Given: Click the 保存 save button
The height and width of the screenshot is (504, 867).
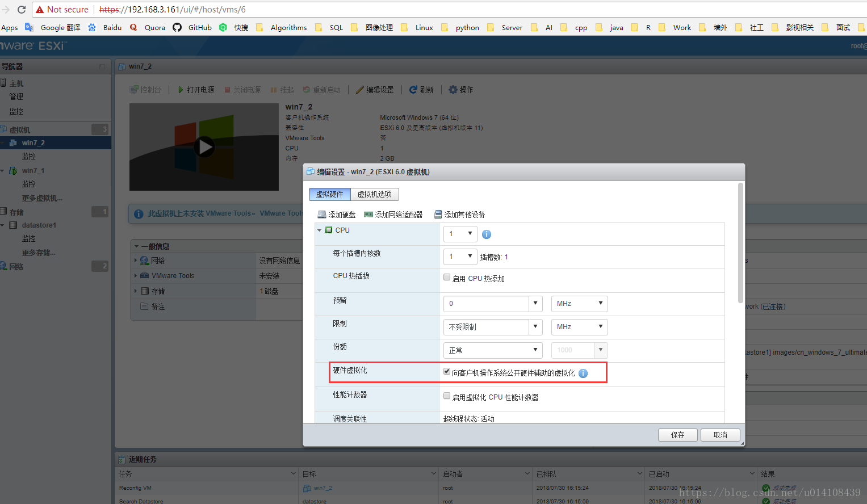Looking at the screenshot, I should click(x=677, y=435).
